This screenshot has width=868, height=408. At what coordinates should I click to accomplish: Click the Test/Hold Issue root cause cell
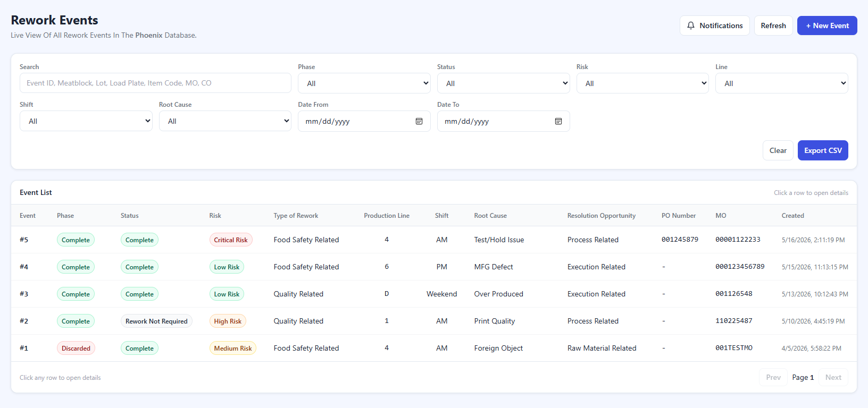coord(499,240)
